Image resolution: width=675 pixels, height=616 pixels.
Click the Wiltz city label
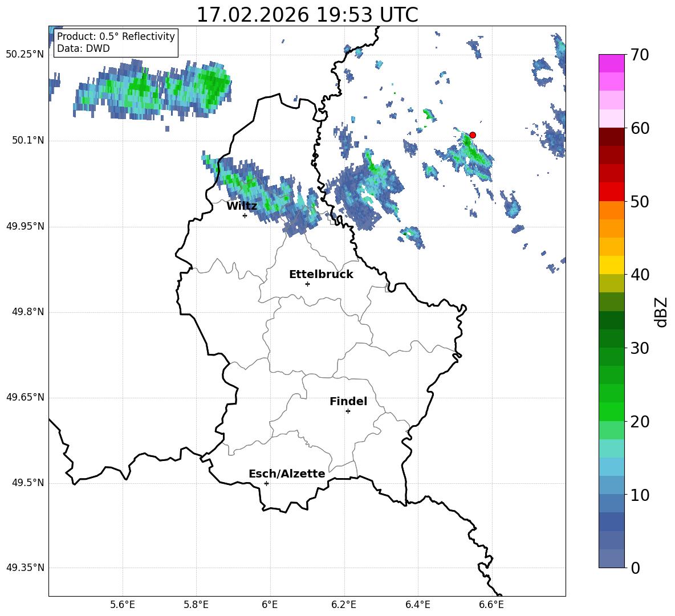242,206
